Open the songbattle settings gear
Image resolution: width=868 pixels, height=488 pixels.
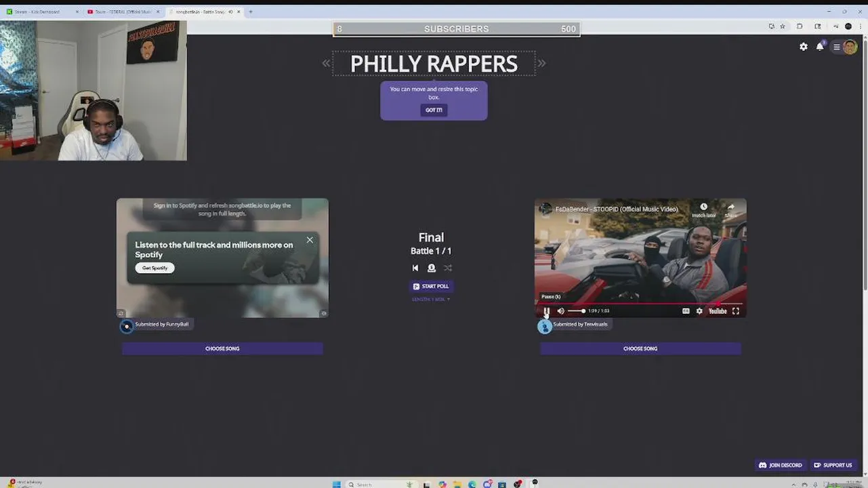tap(804, 47)
